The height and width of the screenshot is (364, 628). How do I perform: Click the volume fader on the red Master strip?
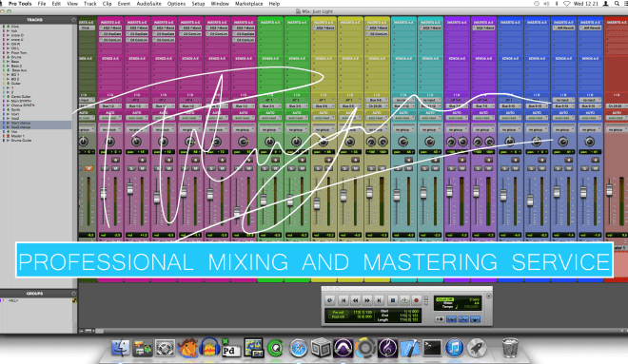click(610, 190)
